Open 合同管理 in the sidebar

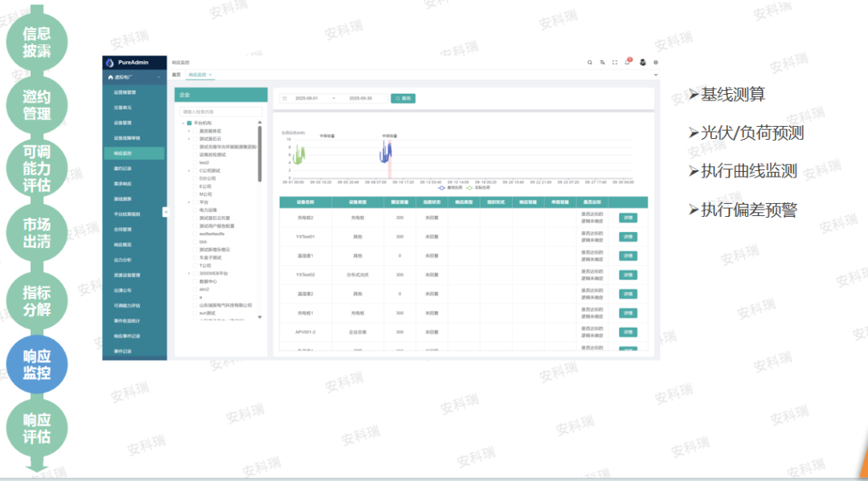click(x=134, y=230)
